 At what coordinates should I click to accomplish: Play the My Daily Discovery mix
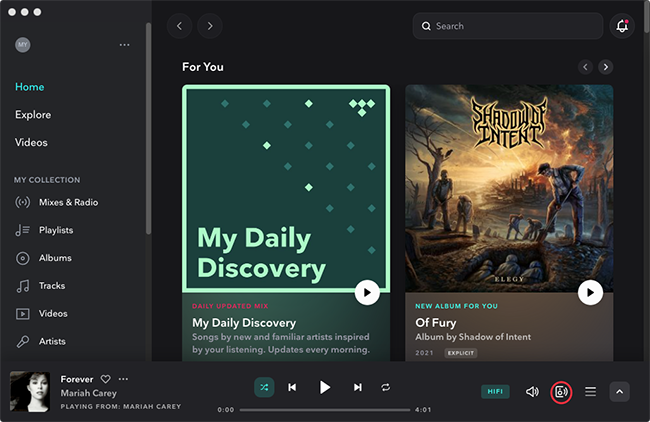tap(367, 293)
